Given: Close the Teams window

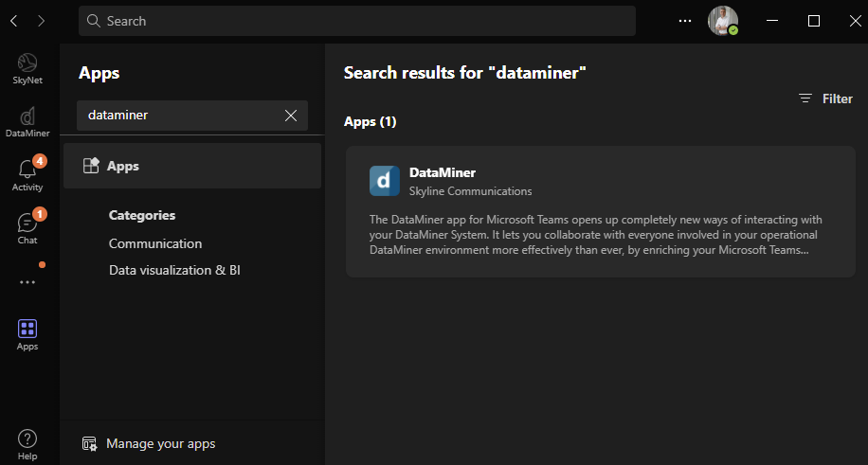Looking at the screenshot, I should tap(855, 21).
